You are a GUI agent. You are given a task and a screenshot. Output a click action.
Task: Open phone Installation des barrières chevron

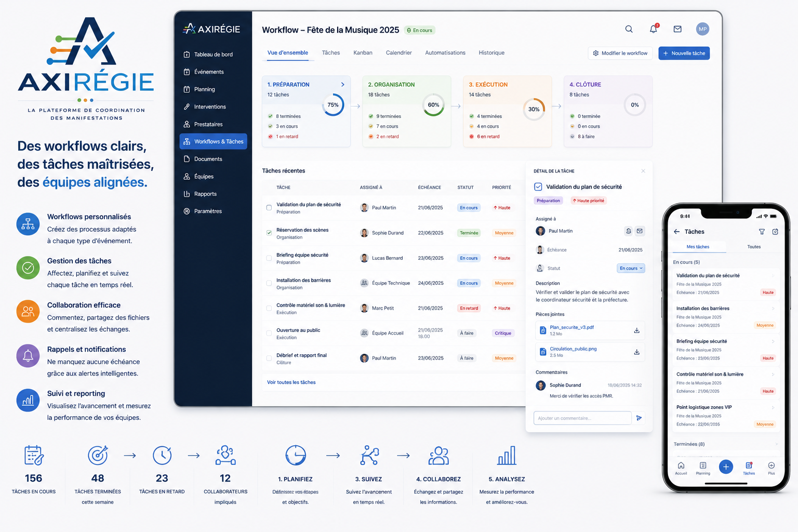pos(773,309)
